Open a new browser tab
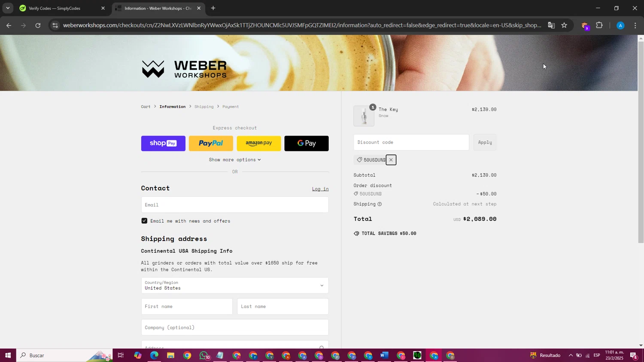The height and width of the screenshot is (362, 644). point(213,8)
